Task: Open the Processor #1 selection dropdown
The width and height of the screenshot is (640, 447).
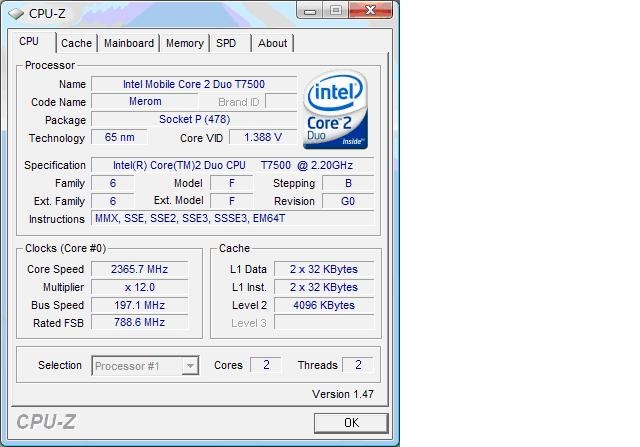Action: point(145,366)
